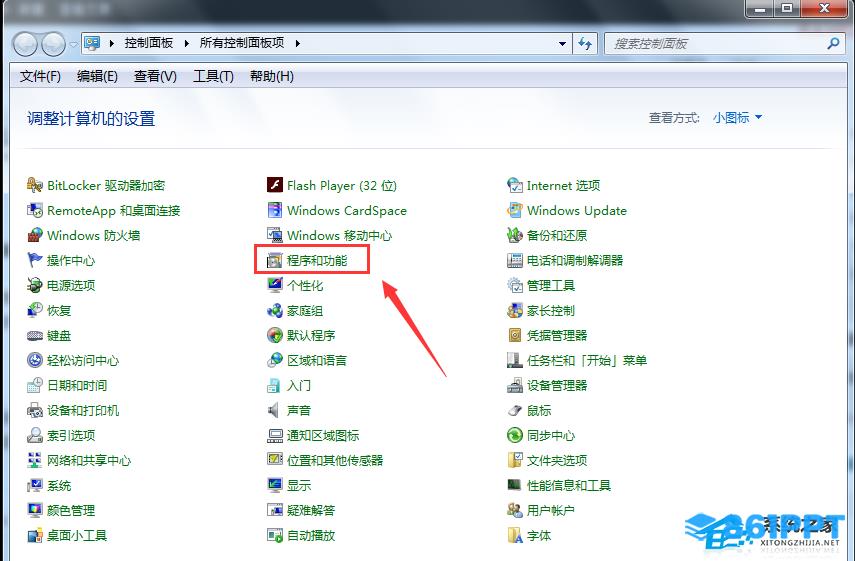Open the recent pages dropdown beside Forward
855x561 pixels.
point(74,44)
